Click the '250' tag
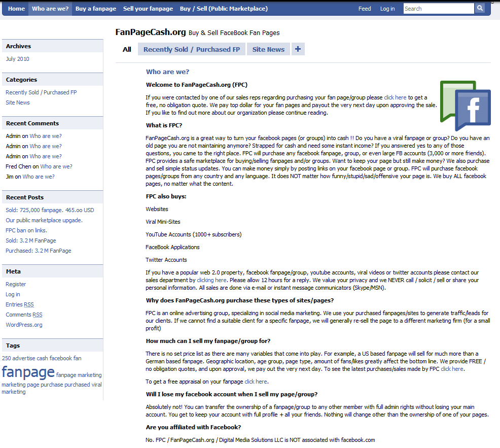Viewport: 500px width, 448px height. pyautogui.click(x=7, y=358)
